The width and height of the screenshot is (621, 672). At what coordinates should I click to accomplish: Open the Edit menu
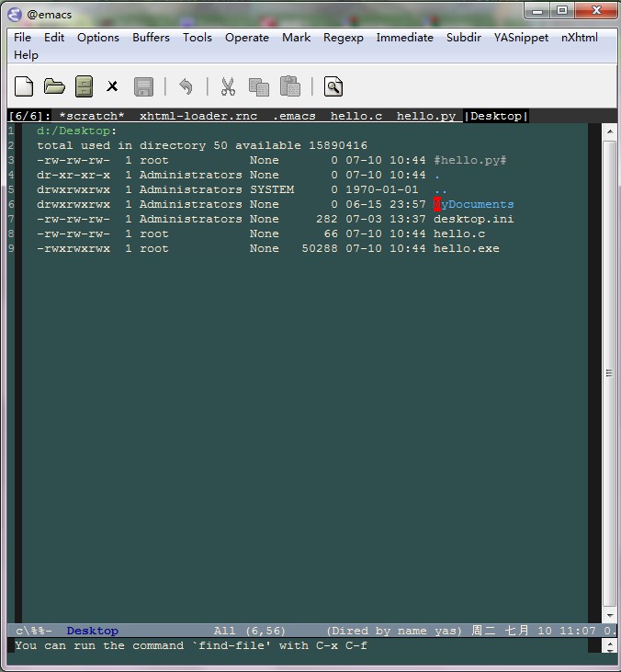click(x=54, y=38)
